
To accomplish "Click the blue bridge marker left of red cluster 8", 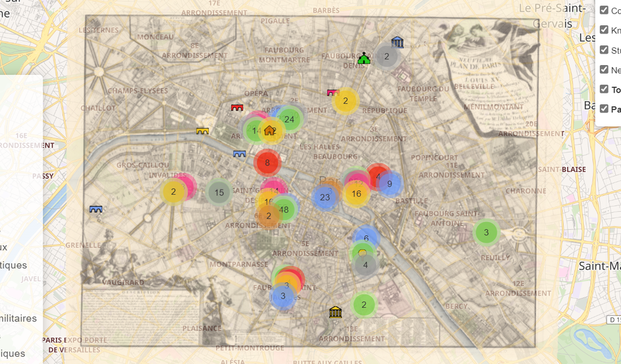I will tap(239, 154).
